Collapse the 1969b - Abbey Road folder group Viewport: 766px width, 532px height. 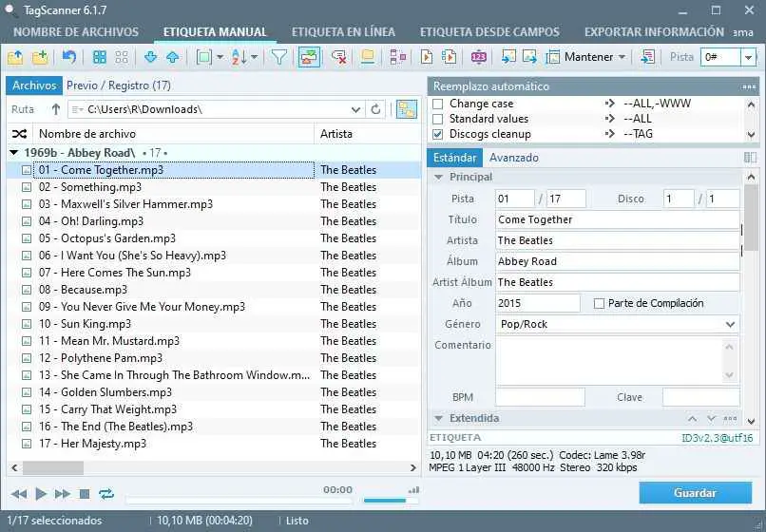click(15, 152)
